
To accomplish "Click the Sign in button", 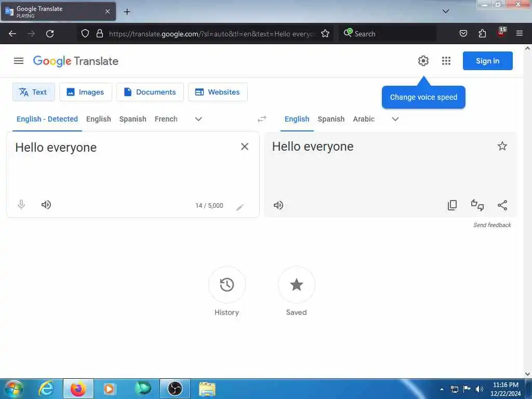I will [487, 61].
